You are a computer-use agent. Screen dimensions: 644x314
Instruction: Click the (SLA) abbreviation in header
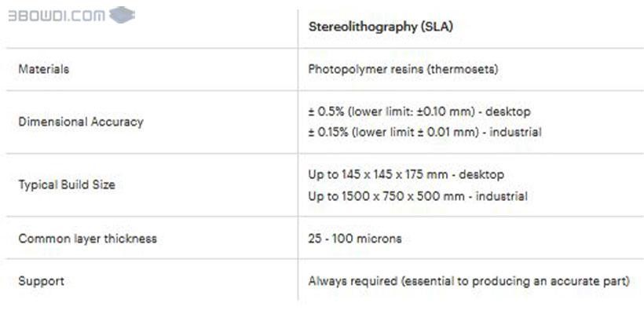pyautogui.click(x=437, y=27)
